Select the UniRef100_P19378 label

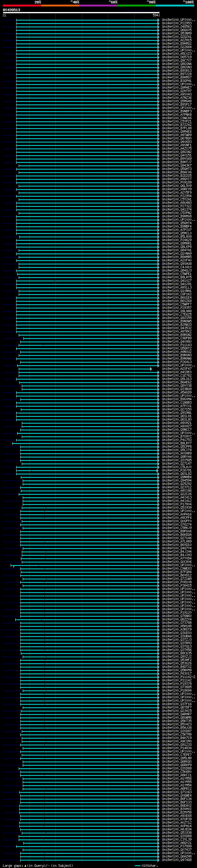tap(177, 684)
